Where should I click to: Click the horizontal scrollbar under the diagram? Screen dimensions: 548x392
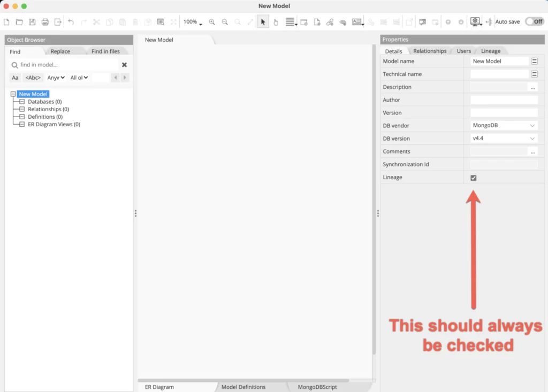[x=243, y=380]
